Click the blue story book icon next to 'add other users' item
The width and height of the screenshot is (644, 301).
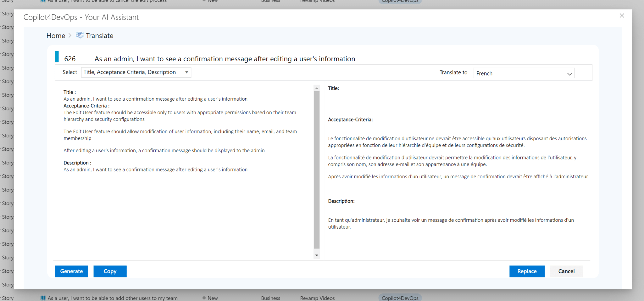coord(43,298)
